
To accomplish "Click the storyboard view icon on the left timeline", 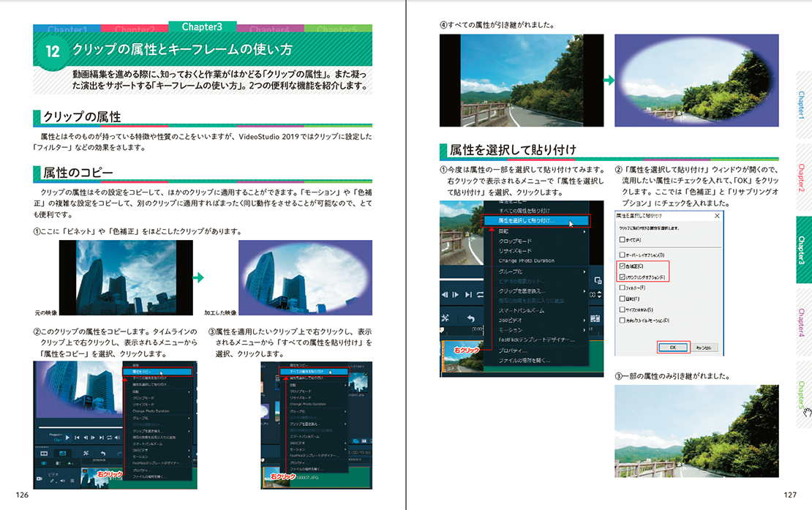I will click(43, 454).
